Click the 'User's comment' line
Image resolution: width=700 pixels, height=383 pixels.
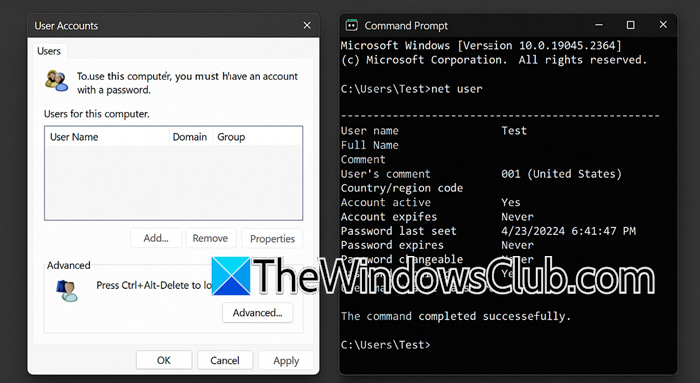click(386, 174)
